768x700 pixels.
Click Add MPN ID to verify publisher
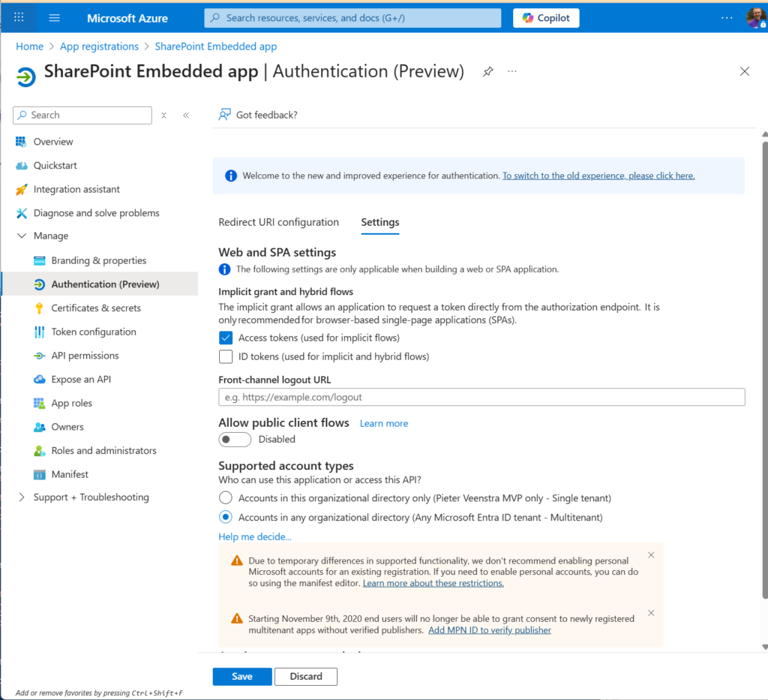[489, 630]
